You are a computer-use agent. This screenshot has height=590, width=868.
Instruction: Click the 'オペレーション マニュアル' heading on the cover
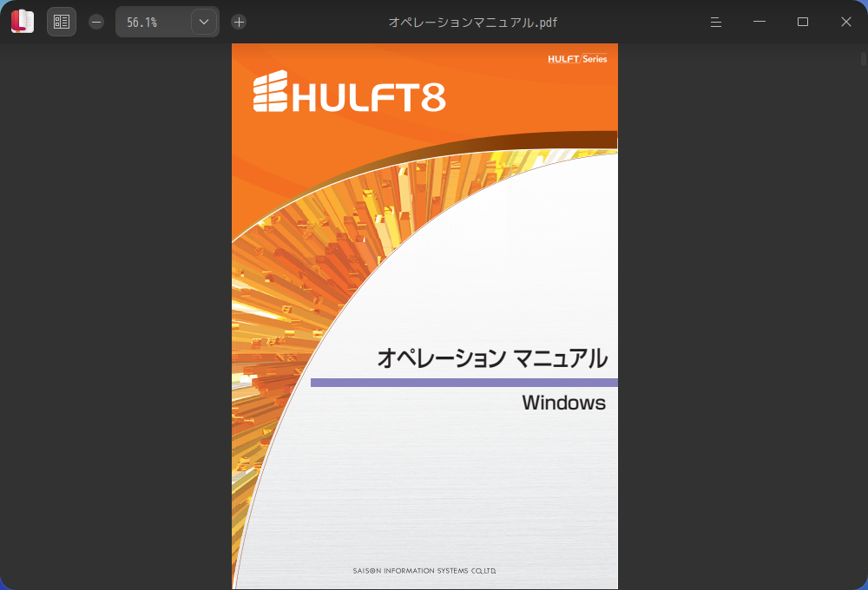coord(492,358)
